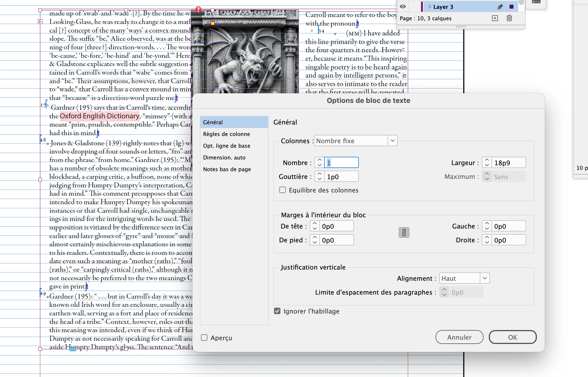588x377 pixels.
Task: Toggle Layer 3 visibility eye icon
Action: [403, 7]
